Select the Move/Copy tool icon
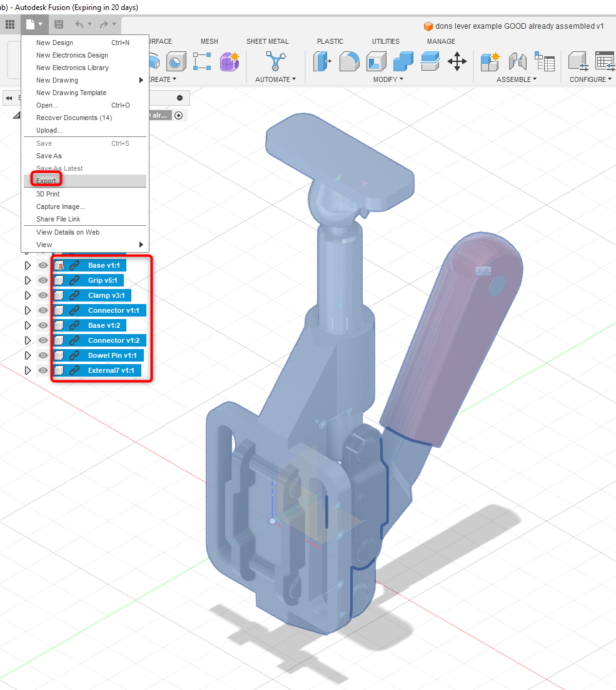616x690 pixels. [457, 62]
